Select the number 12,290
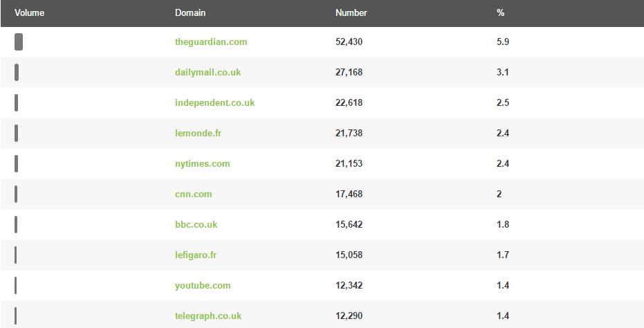644x328 pixels. tap(349, 316)
